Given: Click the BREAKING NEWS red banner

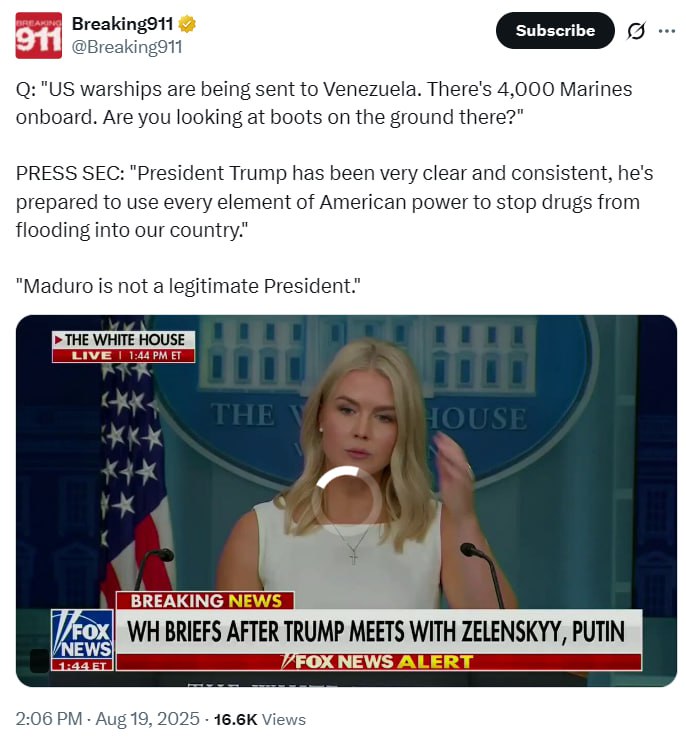Looking at the screenshot, I should (205, 601).
